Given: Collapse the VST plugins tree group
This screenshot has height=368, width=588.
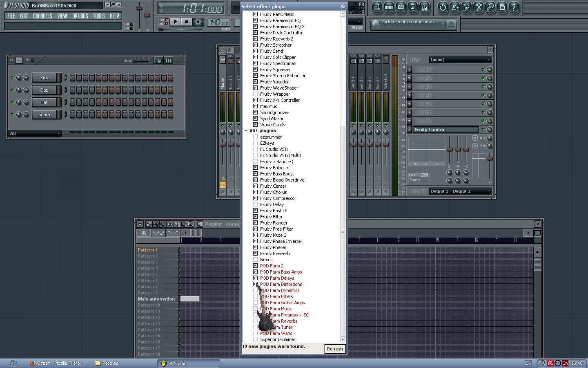Looking at the screenshot, I should 246,131.
